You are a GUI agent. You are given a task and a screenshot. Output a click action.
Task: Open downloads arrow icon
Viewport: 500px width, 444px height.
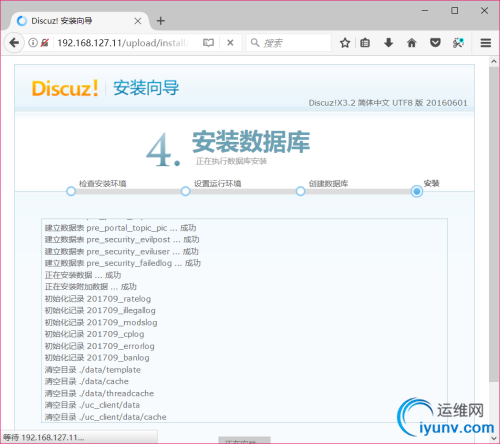coord(388,43)
